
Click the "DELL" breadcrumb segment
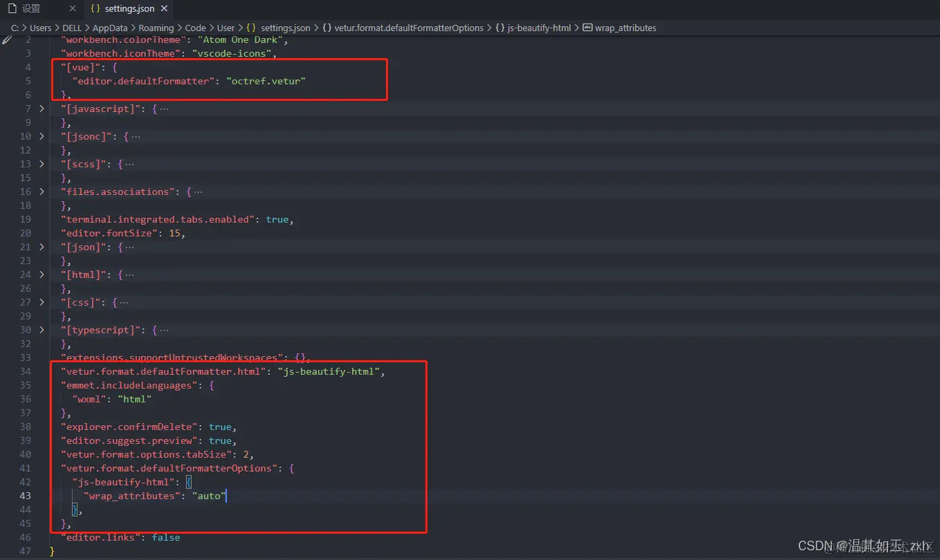point(73,28)
